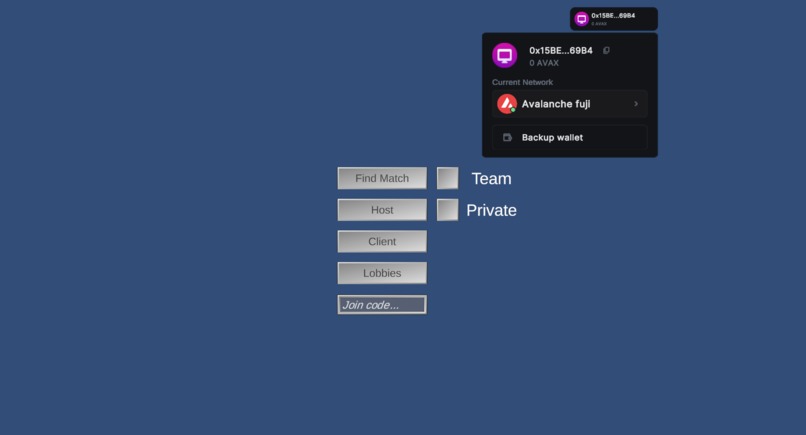Click the Team label text

point(491,178)
